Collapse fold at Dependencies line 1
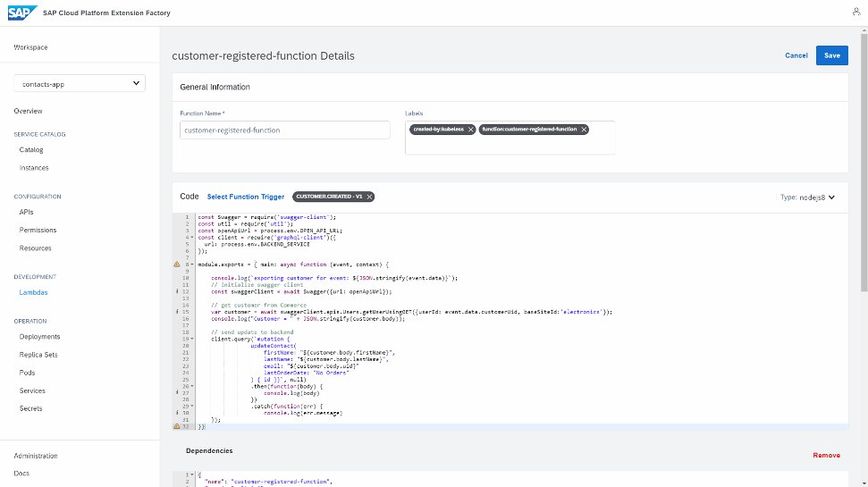The width and height of the screenshot is (868, 487). [x=192, y=474]
